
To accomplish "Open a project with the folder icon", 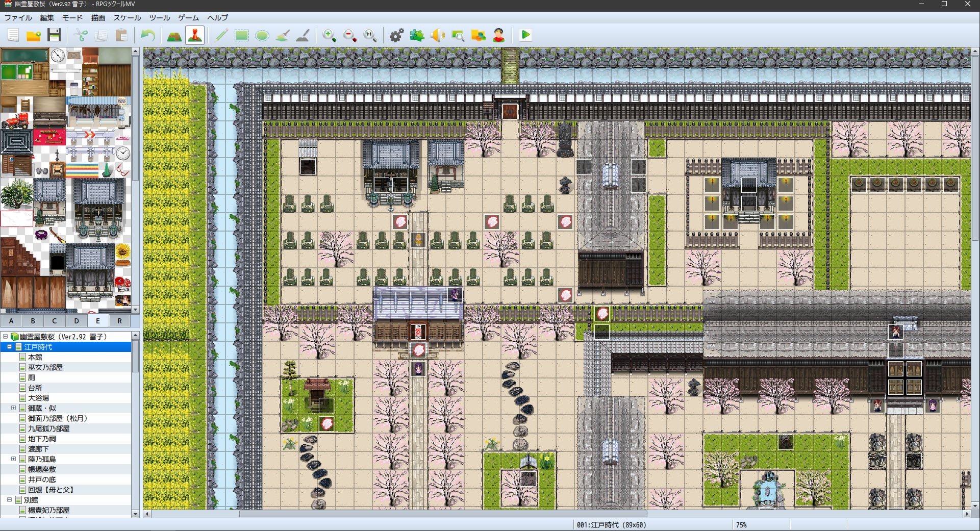I will tap(34, 35).
